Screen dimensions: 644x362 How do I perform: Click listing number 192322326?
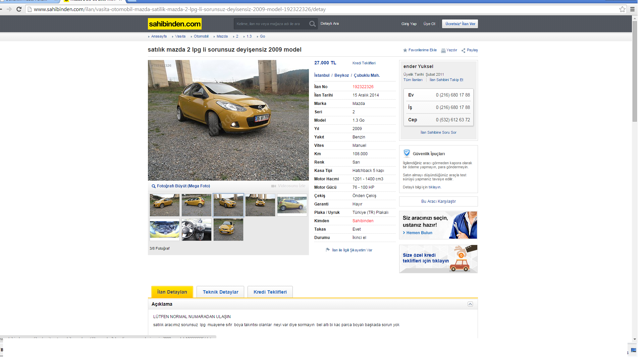pyautogui.click(x=363, y=87)
